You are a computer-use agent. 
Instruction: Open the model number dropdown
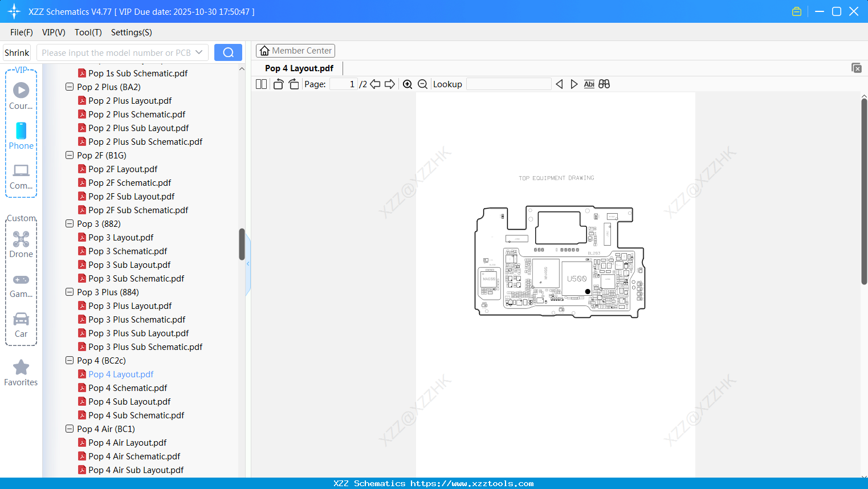pyautogui.click(x=199, y=52)
